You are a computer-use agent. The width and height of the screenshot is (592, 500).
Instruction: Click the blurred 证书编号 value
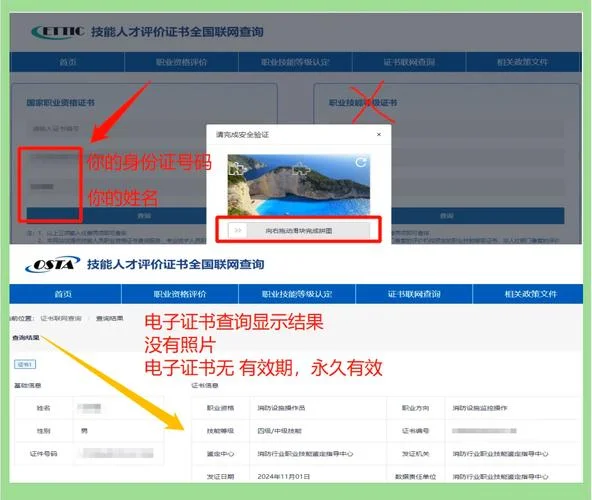point(484,431)
